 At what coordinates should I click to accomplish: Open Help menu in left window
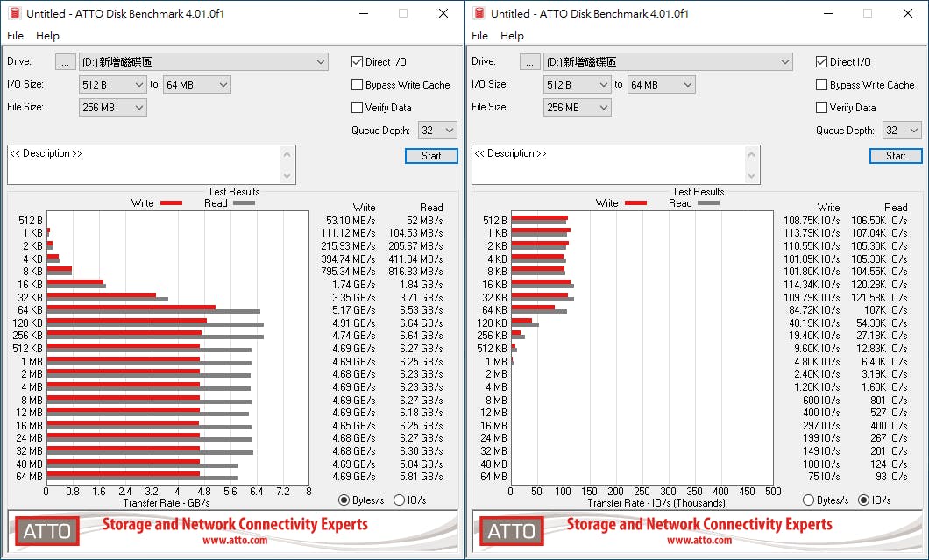tap(47, 36)
